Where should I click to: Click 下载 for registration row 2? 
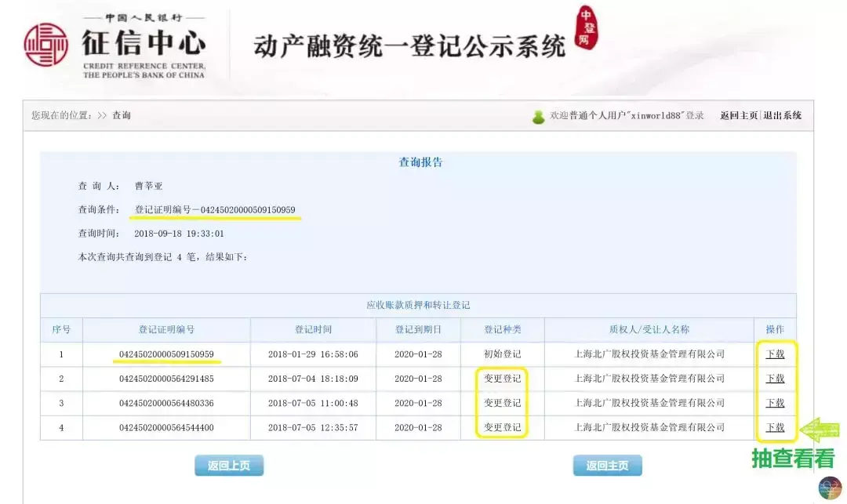coord(775,379)
